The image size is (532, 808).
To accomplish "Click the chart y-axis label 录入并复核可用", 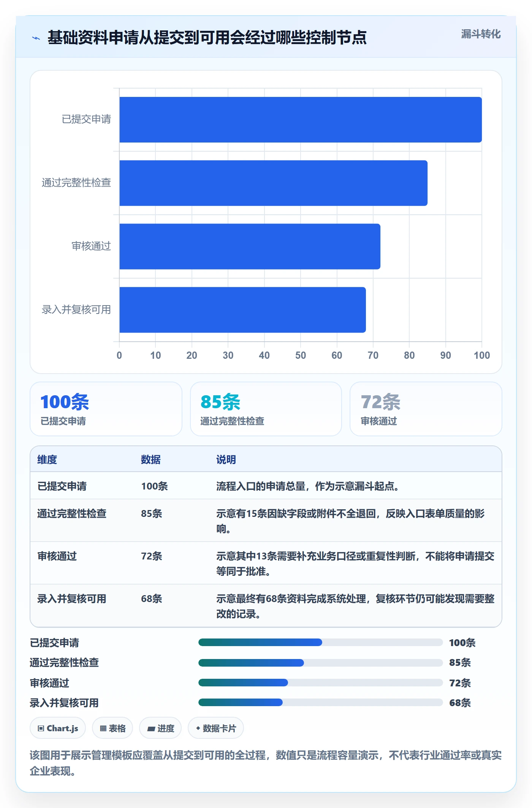I will pyautogui.click(x=76, y=310).
